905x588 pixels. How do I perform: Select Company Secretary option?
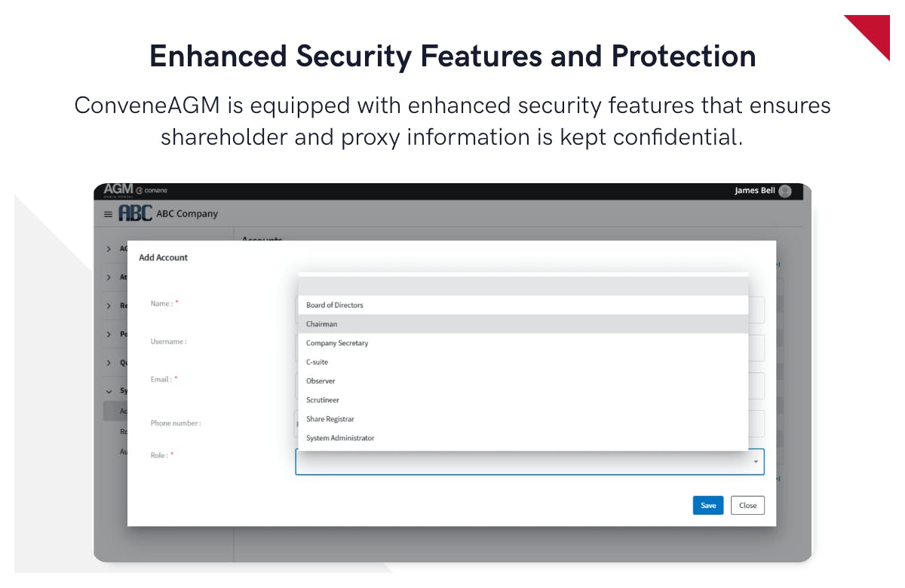pyautogui.click(x=337, y=343)
